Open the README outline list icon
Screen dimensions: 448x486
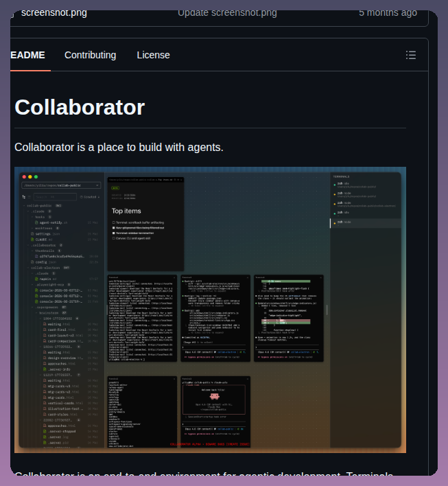coord(411,55)
